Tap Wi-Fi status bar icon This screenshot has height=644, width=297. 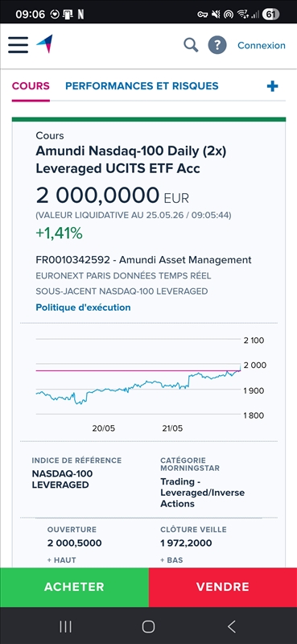tap(243, 14)
